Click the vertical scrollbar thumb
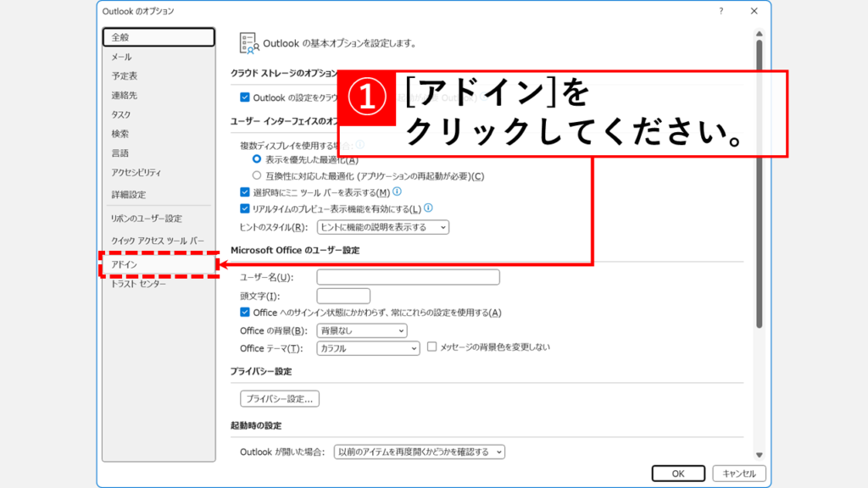 [x=759, y=184]
